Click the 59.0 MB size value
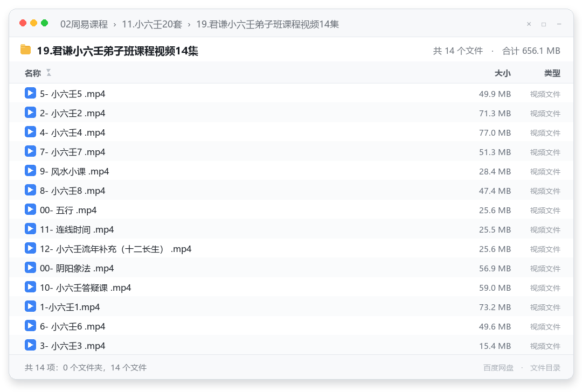 495,288
